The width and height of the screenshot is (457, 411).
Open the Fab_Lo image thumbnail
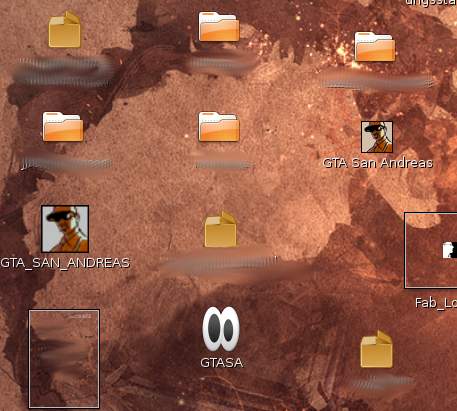[x=431, y=250]
